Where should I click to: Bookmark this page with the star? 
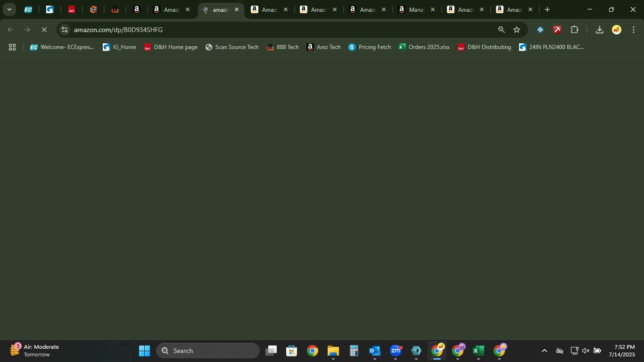click(517, 30)
